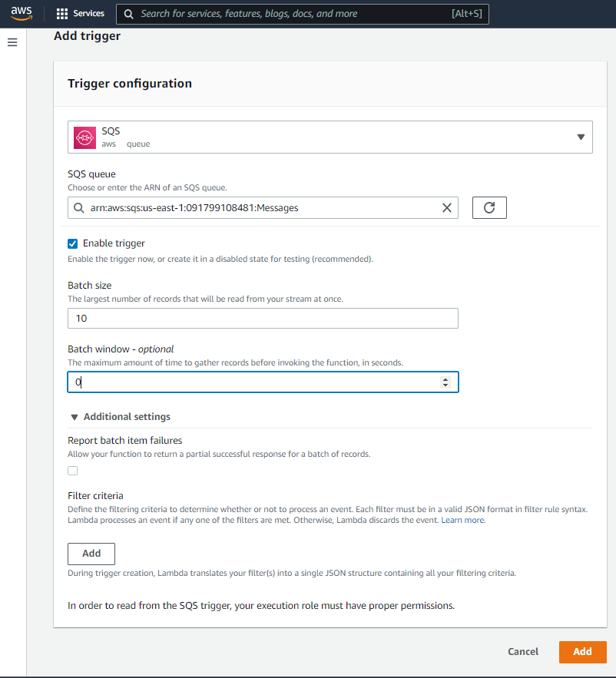Open the Learn more link
Image resolution: width=616 pixels, height=678 pixels.
(462, 520)
